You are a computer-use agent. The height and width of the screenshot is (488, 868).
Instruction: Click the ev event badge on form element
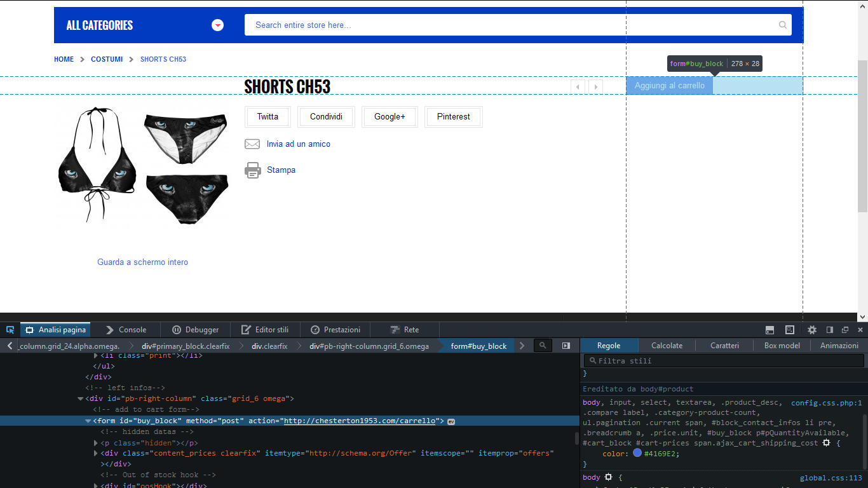click(451, 421)
